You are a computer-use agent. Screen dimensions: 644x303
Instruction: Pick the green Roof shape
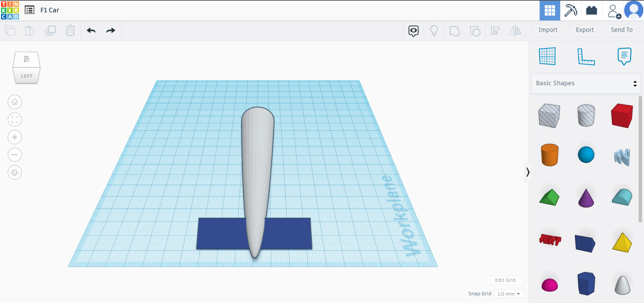click(549, 197)
